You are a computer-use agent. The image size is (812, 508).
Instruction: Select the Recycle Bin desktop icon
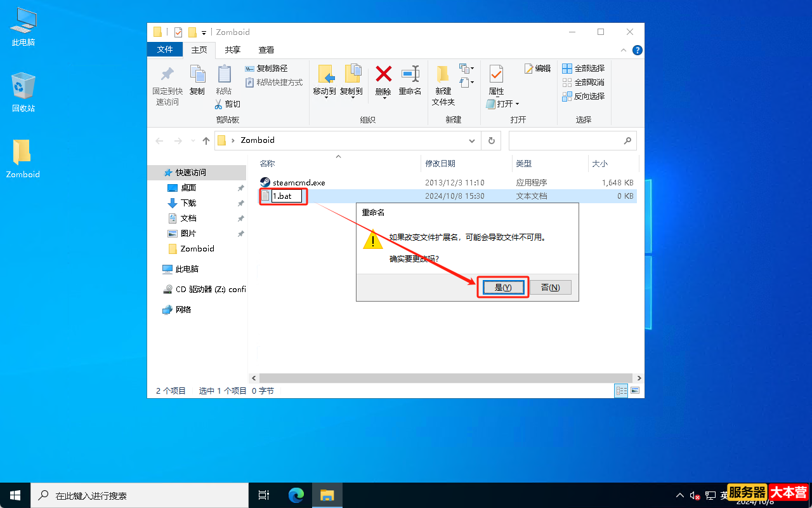pos(23,93)
